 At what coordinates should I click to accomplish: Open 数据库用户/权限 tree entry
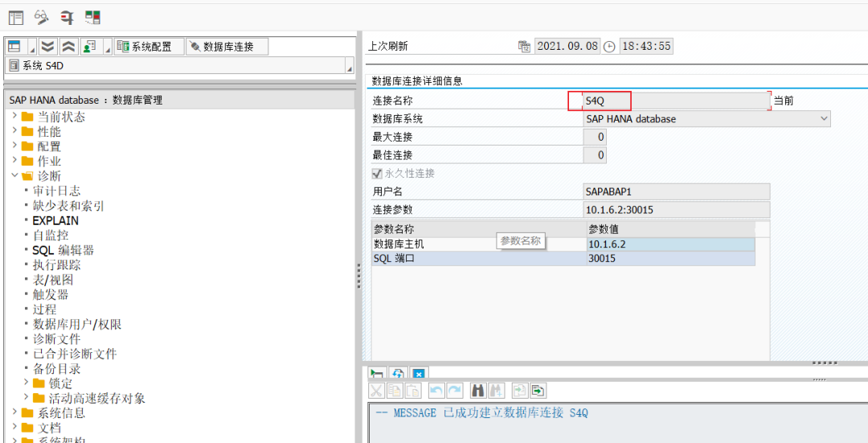[x=77, y=325]
